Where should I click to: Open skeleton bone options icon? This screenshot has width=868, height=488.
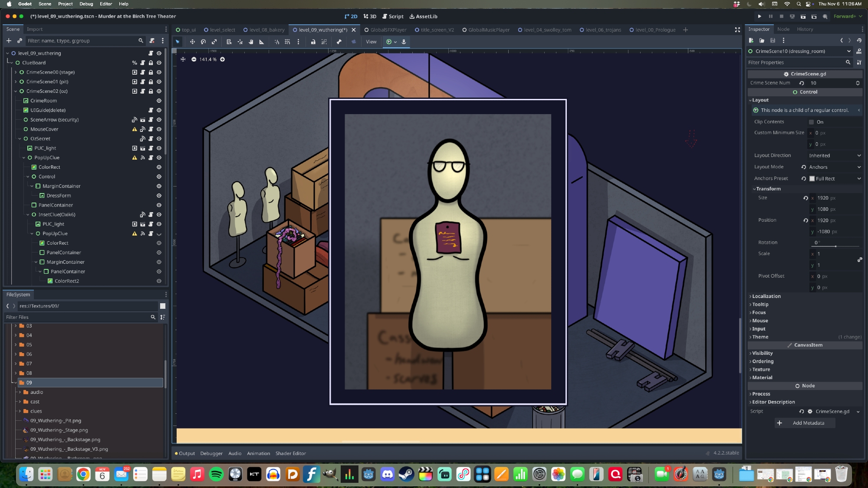click(x=339, y=42)
